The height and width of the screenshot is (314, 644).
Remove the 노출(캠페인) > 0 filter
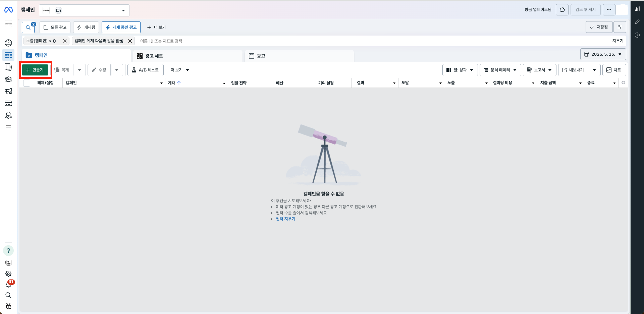(65, 41)
